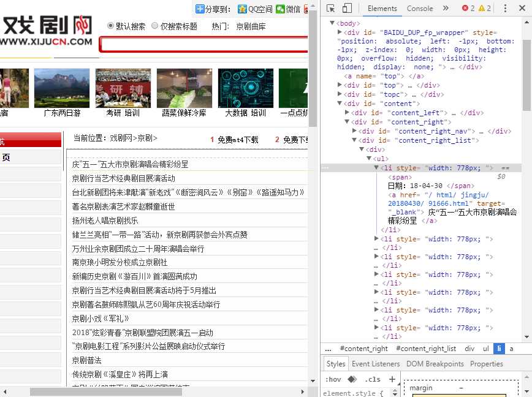Switch to the Elements tab
The width and height of the screenshot is (532, 397).
click(382, 9)
